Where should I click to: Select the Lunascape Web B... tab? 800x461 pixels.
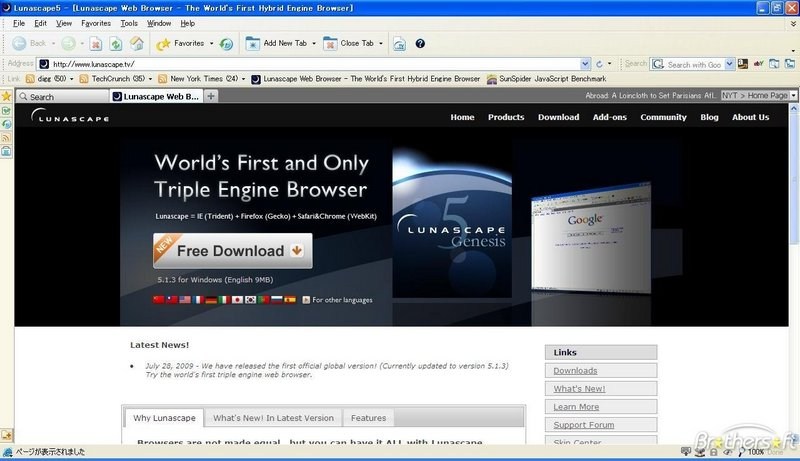click(156, 96)
